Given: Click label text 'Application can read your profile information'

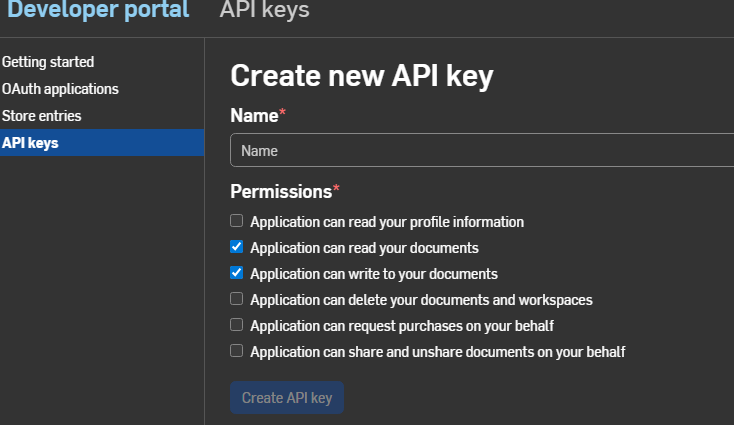Looking at the screenshot, I should pos(387,222).
